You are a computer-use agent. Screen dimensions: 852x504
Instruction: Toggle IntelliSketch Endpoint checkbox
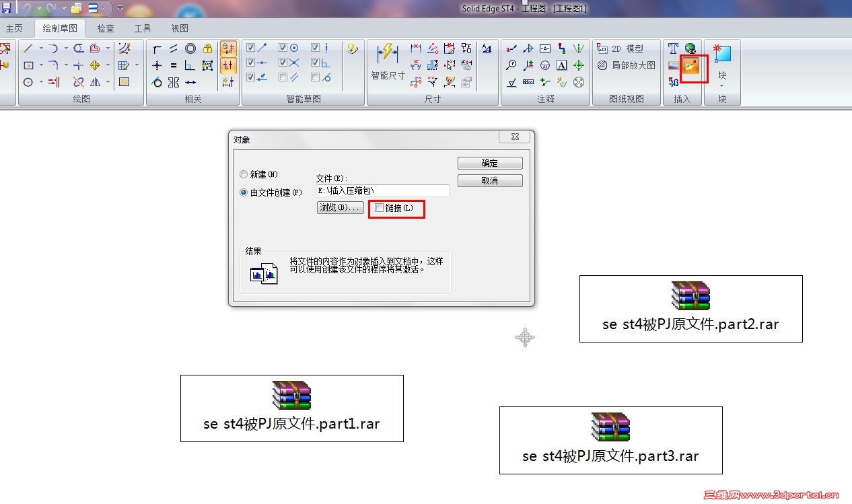coord(251,48)
